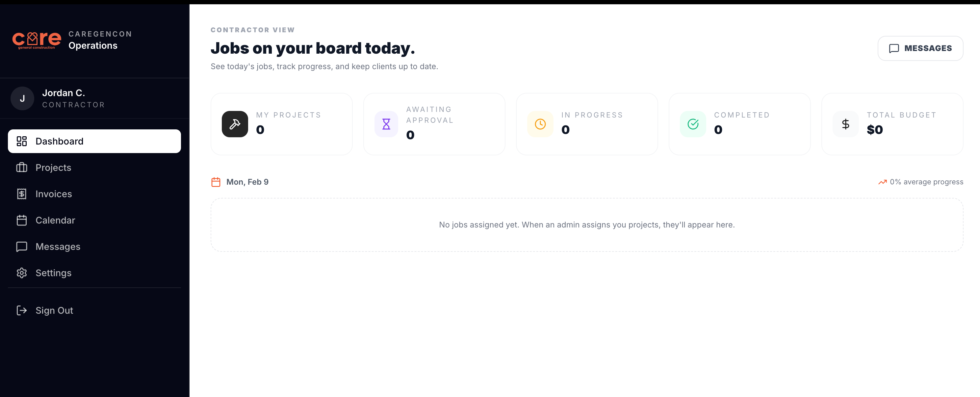This screenshot has width=980, height=397.
Task: Click the Total Budget $0 card
Action: point(892,124)
